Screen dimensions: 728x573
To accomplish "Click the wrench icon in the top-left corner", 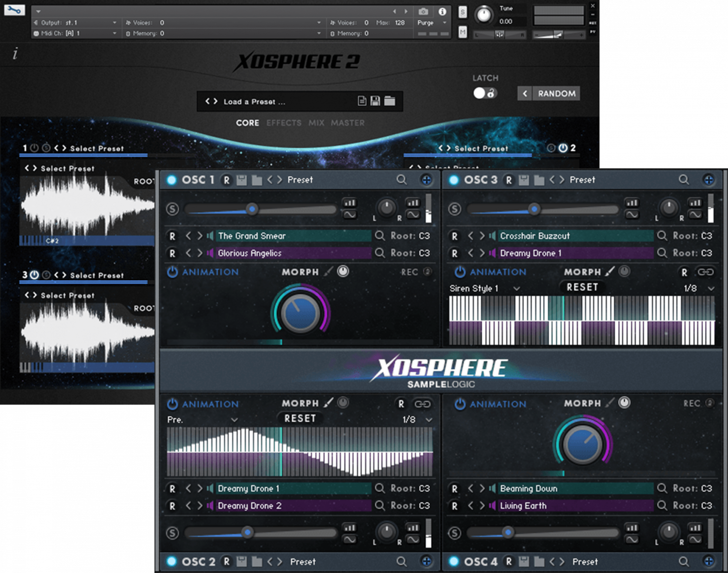I will click(14, 9).
